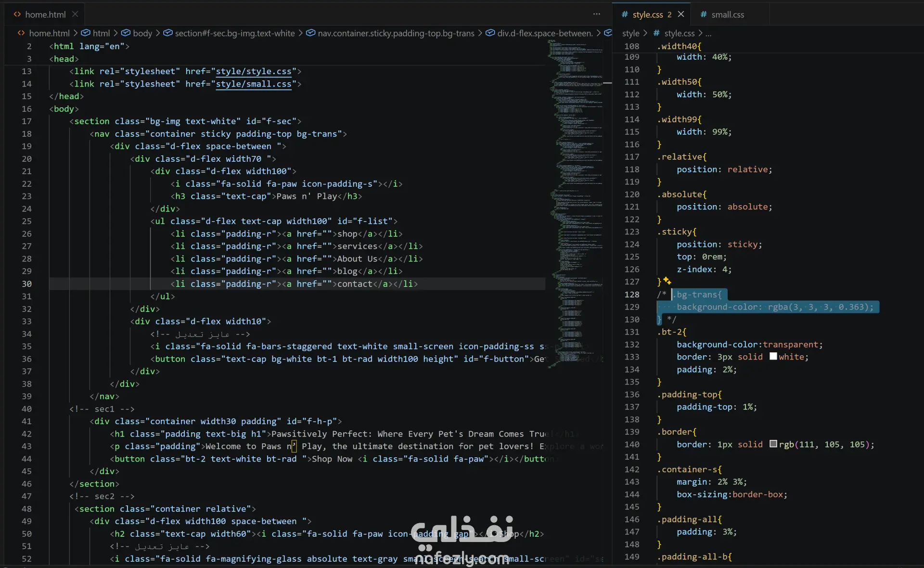
Task: Open the style folder breadcrumb
Action: (x=630, y=33)
